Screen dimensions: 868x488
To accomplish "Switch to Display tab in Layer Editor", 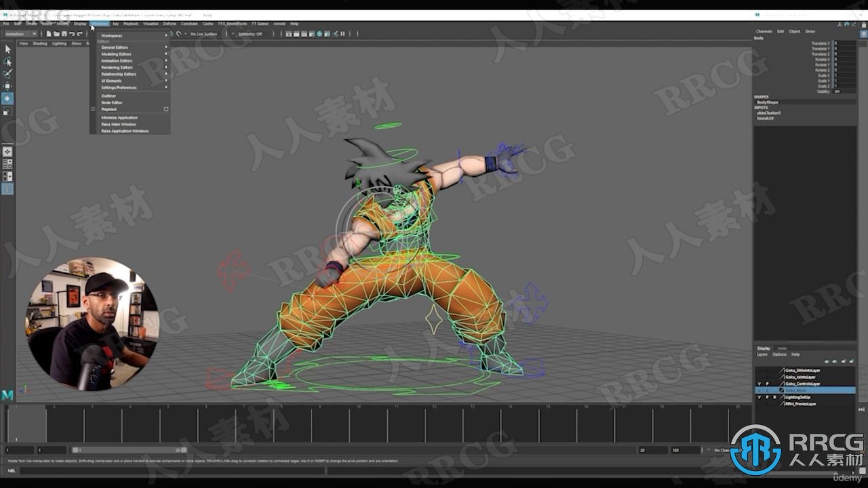I will (x=764, y=348).
